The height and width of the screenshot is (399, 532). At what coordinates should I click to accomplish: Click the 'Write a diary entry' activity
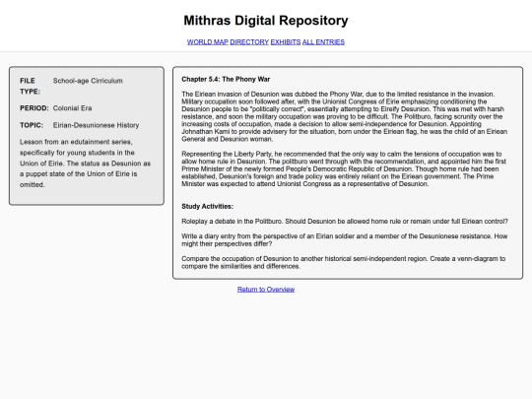click(345, 239)
